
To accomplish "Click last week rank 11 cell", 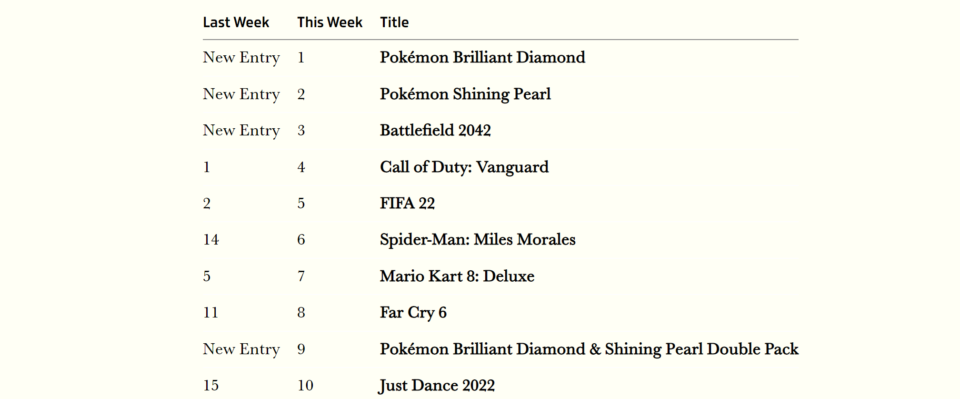I will point(211,313).
